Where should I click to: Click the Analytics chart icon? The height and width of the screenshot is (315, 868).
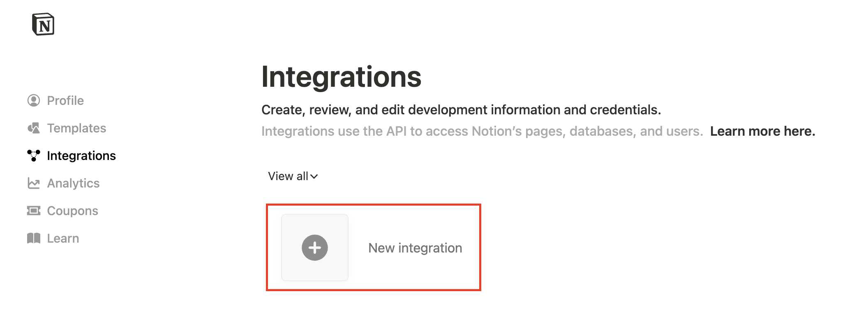[34, 183]
